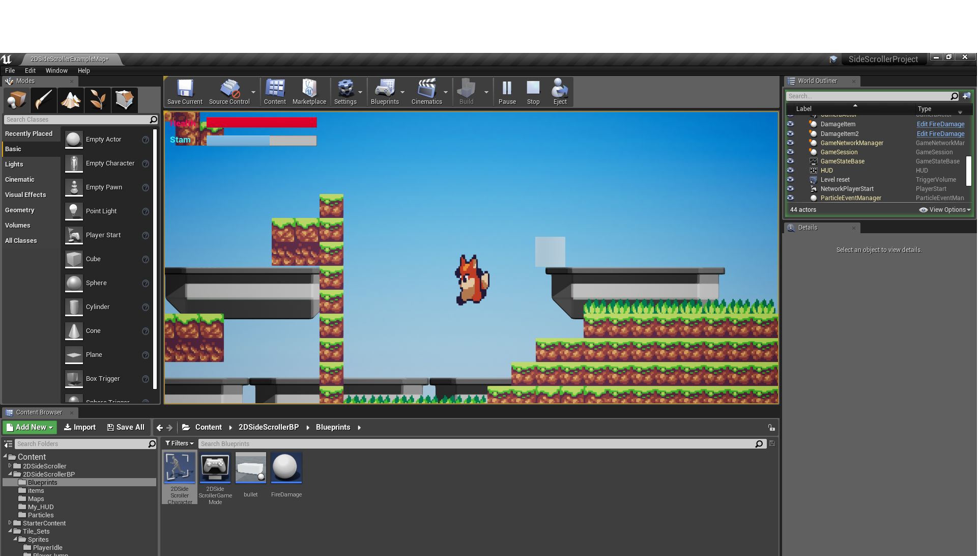Click the Blueprints toolbar icon
Viewport: 980px width, 556px height.
[x=385, y=92]
